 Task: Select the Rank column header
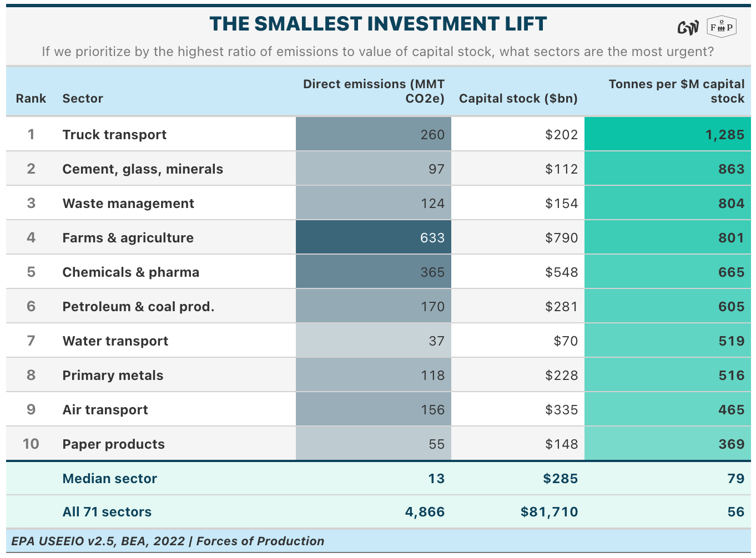pos(31,99)
